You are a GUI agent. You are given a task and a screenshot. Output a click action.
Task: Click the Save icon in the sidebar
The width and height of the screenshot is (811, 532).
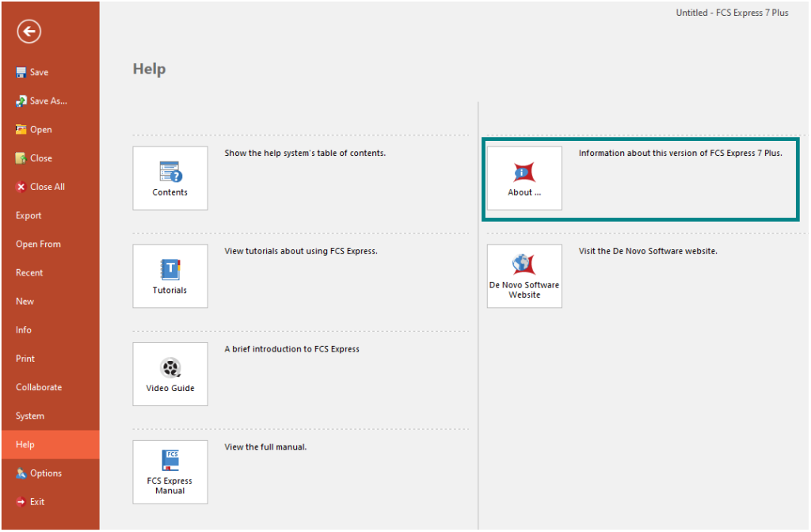(x=33, y=71)
